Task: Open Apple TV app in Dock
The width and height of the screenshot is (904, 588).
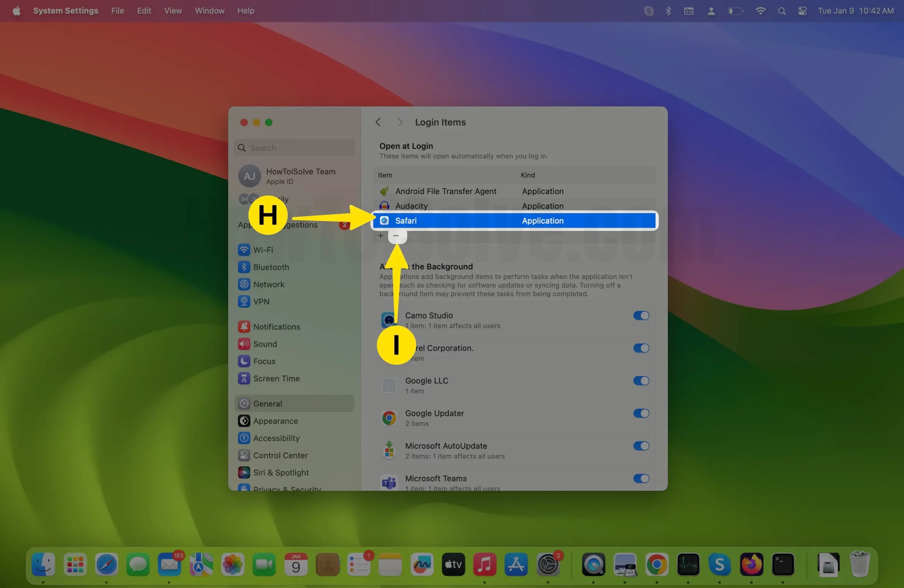Action: coord(453,565)
